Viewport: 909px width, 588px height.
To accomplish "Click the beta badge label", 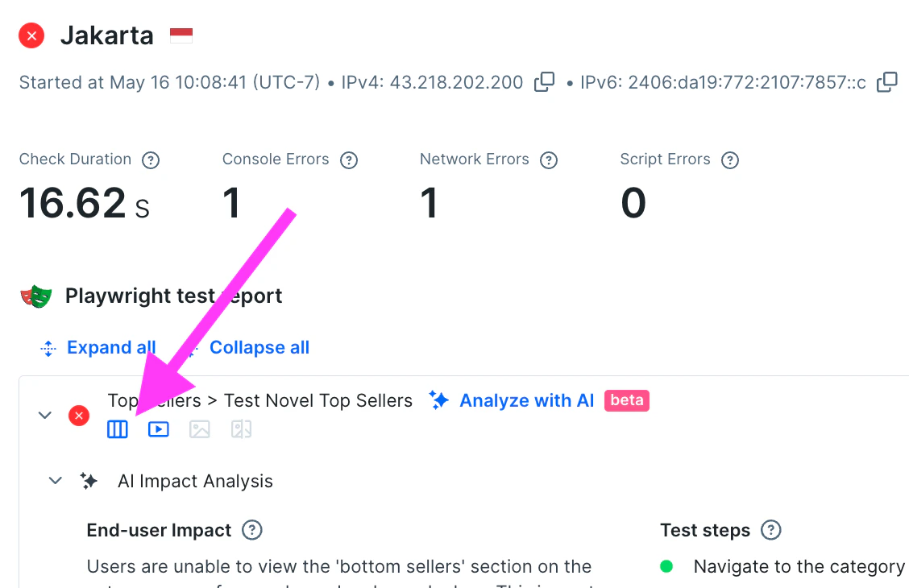I will 627,400.
